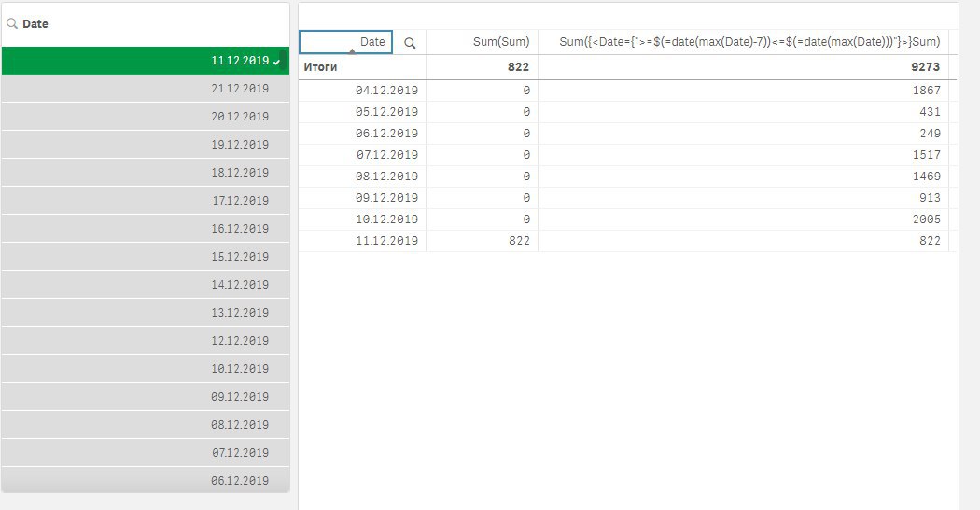
Task: Select 17.12.2019 in the Date filter list
Action: tap(145, 201)
